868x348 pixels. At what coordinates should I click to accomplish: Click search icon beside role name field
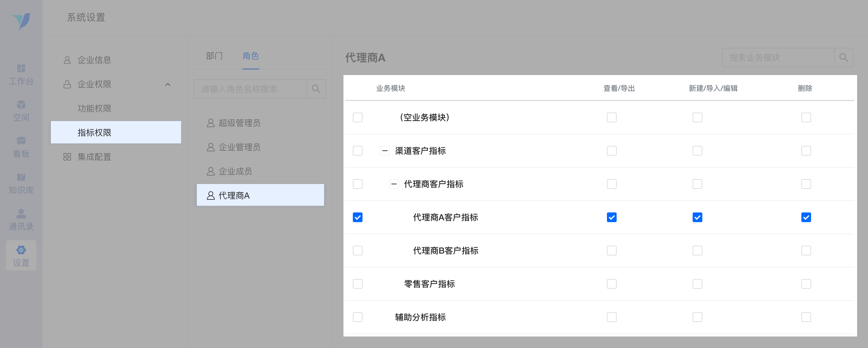(316, 89)
